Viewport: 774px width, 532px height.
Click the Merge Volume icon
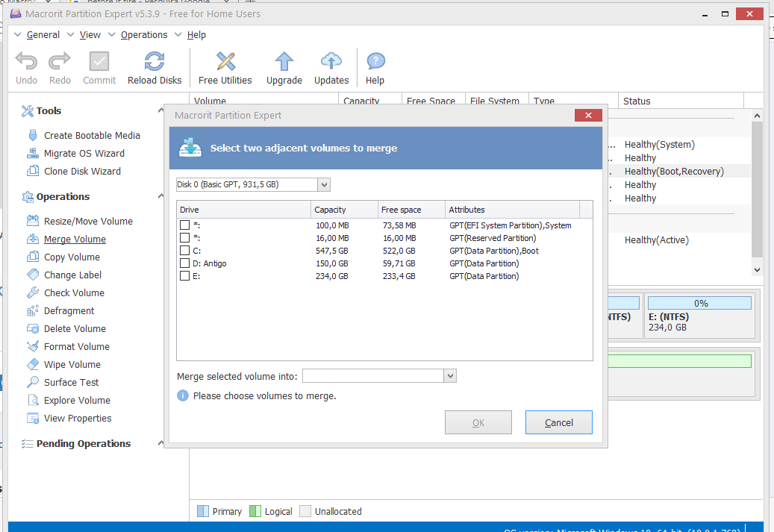click(33, 239)
